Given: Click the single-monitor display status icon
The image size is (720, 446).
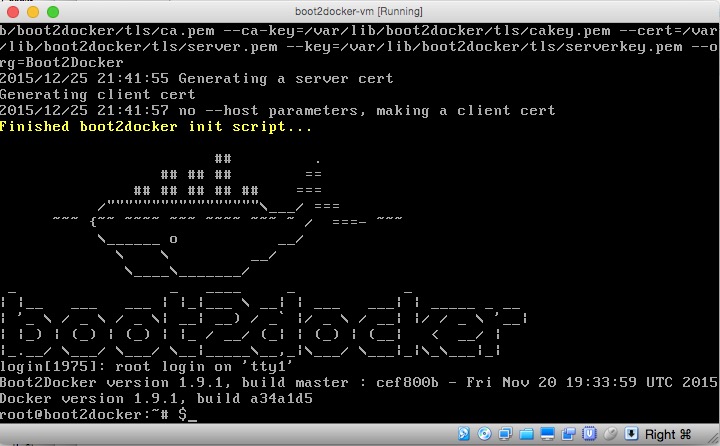Looking at the screenshot, I should [547, 434].
